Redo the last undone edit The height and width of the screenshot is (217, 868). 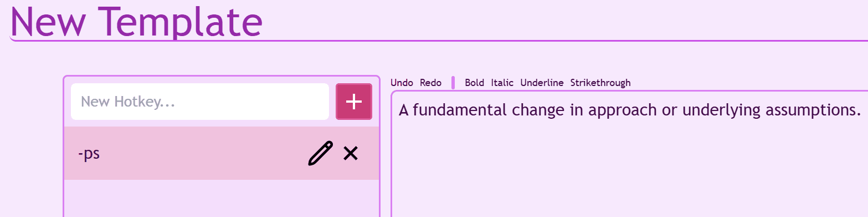430,83
